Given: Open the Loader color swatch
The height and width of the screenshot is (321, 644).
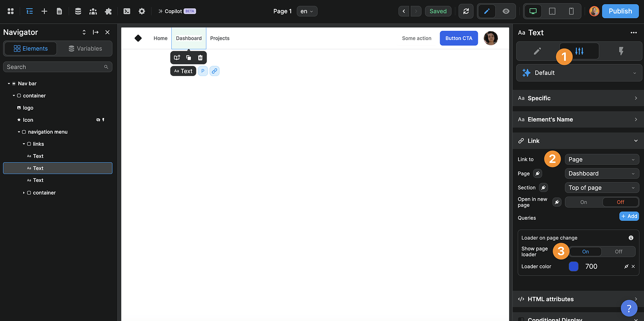Looking at the screenshot, I should click(x=574, y=266).
